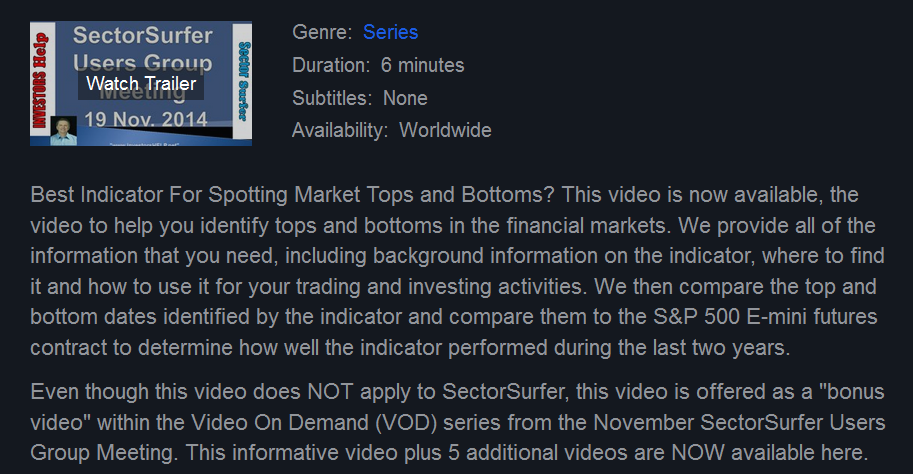This screenshot has width=913, height=474.
Task: Click the blue Sector Surfer vertical banner
Action: point(243,81)
